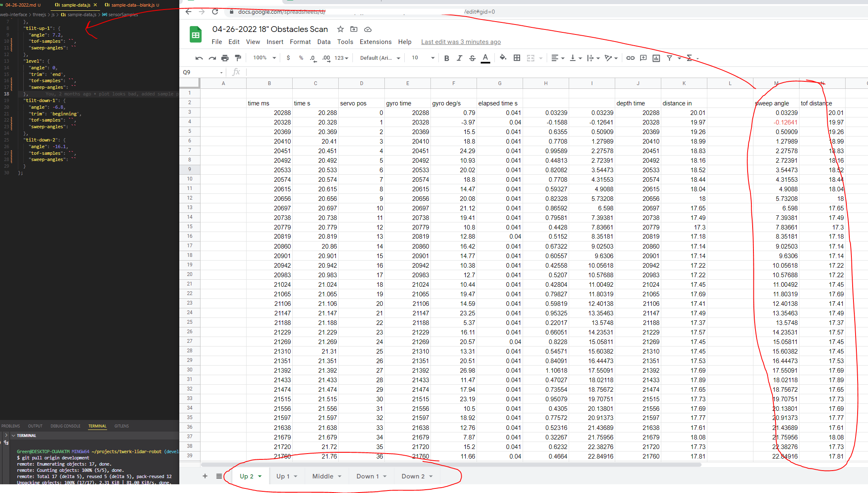This screenshot has width=868, height=493.
Task: Open the zoom level 100% dropdown
Action: 264,58
